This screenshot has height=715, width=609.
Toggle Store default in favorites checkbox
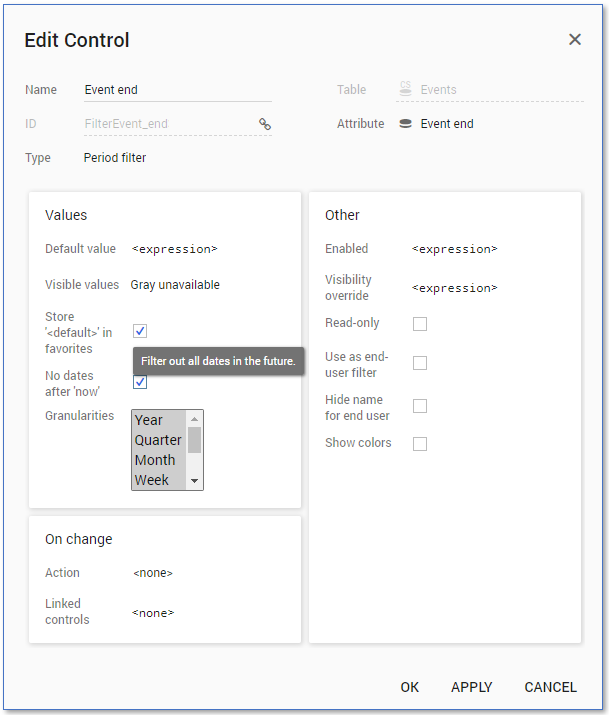click(140, 331)
